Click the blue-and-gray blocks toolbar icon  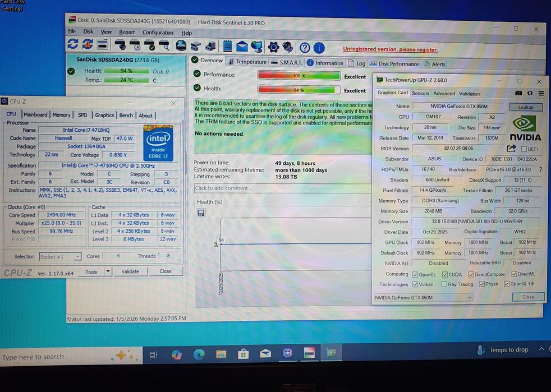pyautogui.click(x=210, y=46)
